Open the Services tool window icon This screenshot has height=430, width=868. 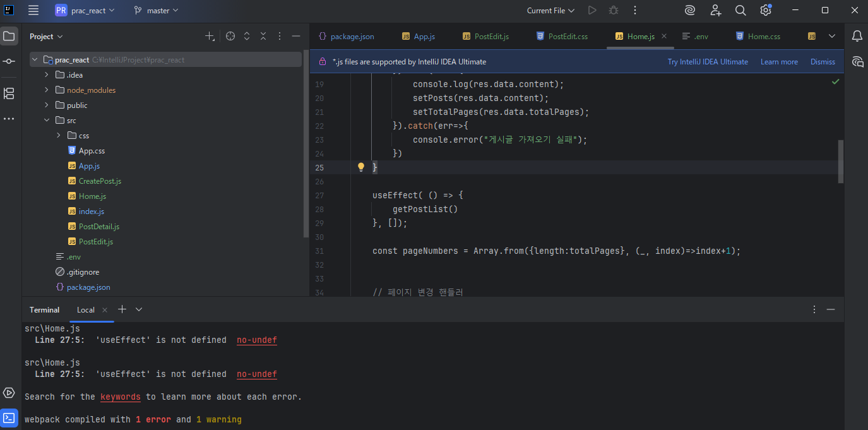pos(9,393)
